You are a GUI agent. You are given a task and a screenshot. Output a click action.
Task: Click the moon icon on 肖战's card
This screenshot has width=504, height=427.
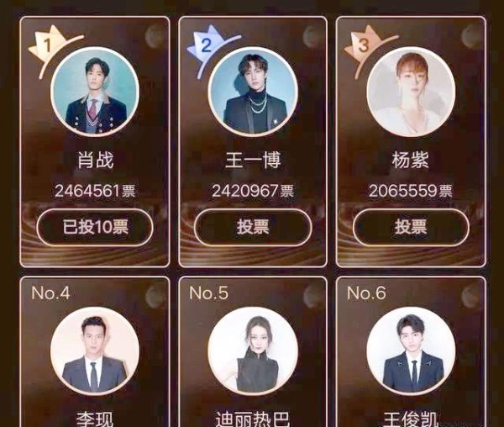pos(155,37)
